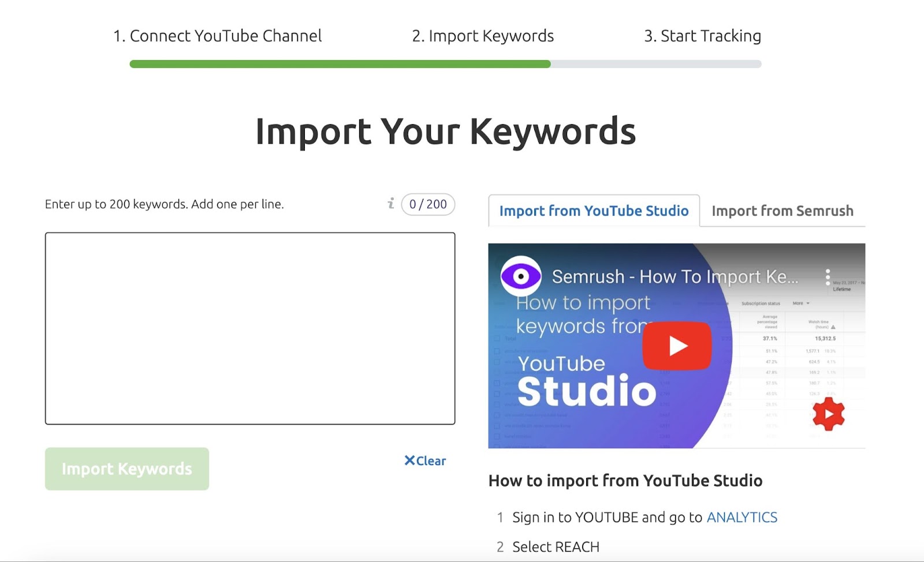The image size is (924, 562).
Task: Click the info icon beside the keyword counter
Action: pyautogui.click(x=391, y=204)
